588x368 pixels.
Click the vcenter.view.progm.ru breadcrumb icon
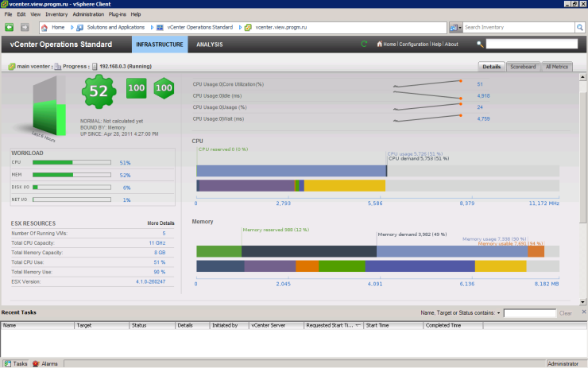(x=248, y=27)
